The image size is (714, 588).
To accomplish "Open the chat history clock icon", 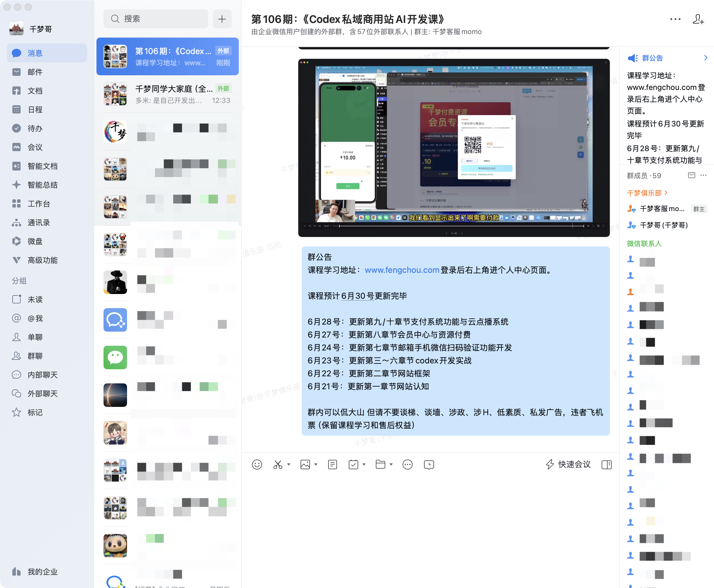I will pyautogui.click(x=429, y=464).
